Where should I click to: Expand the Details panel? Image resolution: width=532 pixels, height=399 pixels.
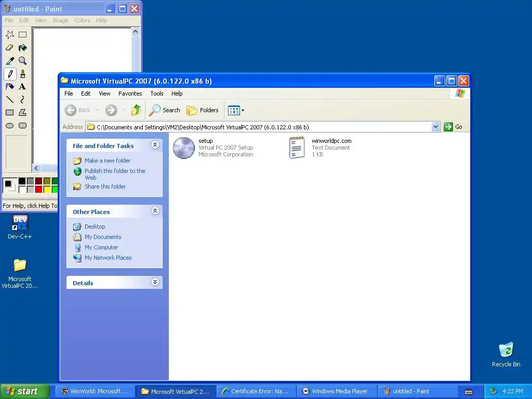(x=155, y=282)
